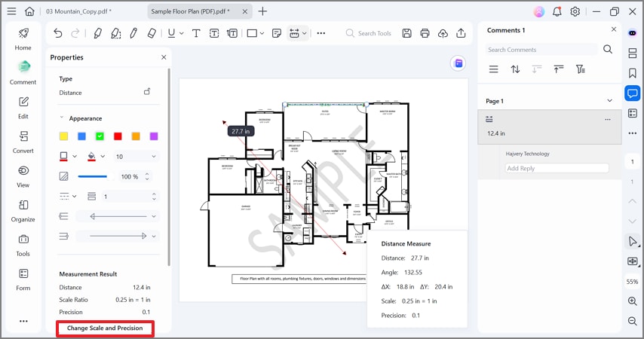Select the Text Callout tool
The image size is (644, 339).
[232, 33]
